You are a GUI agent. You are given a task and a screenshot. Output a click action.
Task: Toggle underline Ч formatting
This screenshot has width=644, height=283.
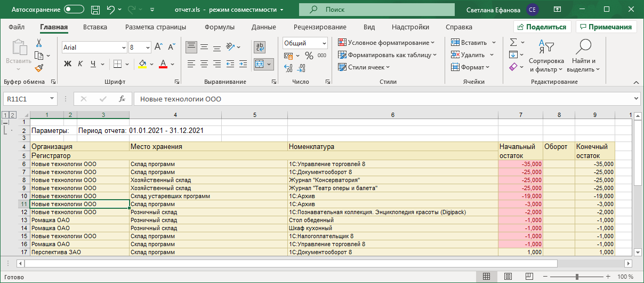[x=93, y=64]
